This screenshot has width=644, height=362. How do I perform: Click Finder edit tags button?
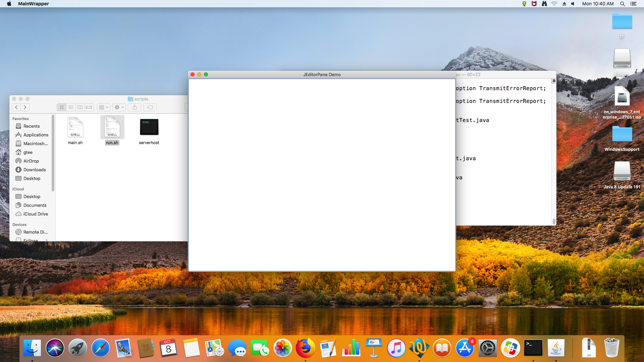click(150, 107)
